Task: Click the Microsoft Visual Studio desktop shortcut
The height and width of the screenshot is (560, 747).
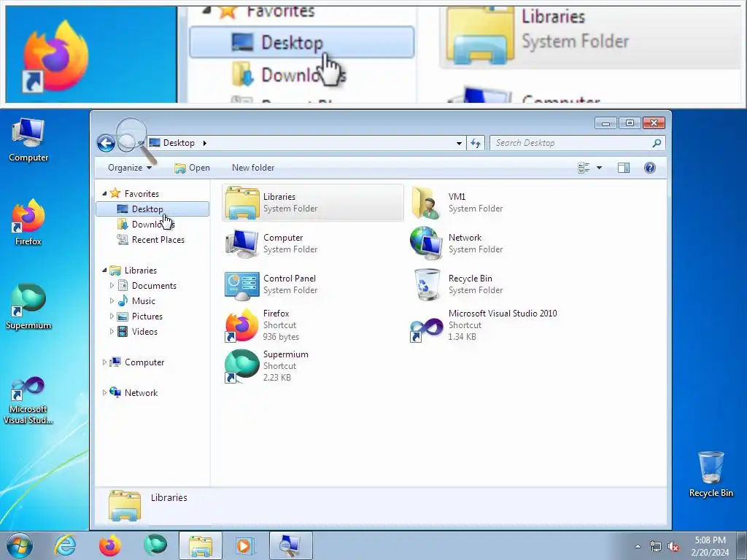Action: (x=28, y=400)
